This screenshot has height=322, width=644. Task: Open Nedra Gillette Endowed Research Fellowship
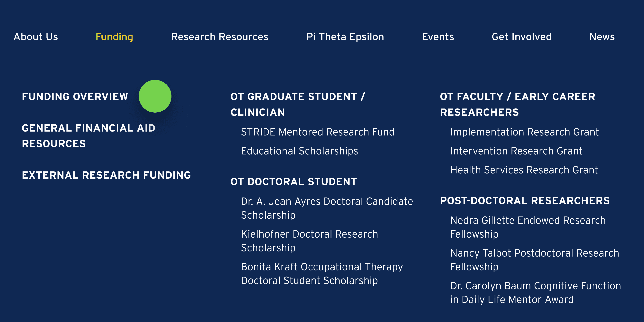528,227
